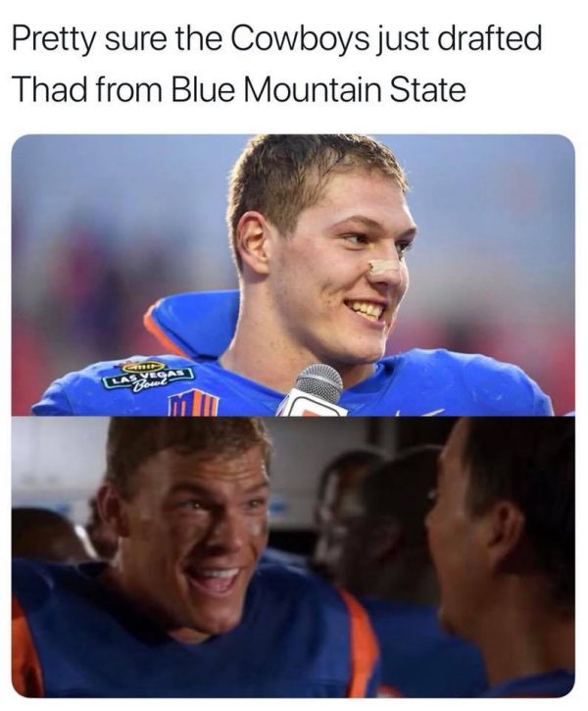Click the text "Blue Mountain State"
This screenshot has width=588, height=711.
318,89
